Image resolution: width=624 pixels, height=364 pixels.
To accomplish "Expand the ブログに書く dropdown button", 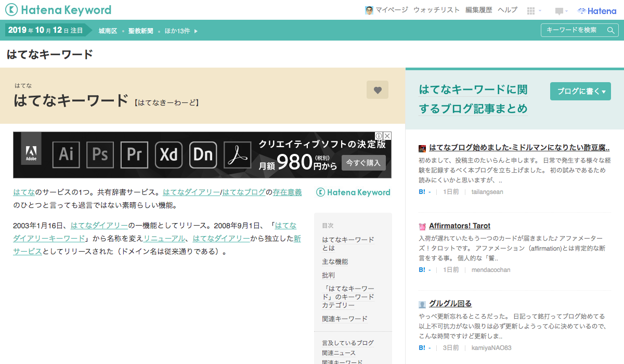I will pyautogui.click(x=580, y=91).
